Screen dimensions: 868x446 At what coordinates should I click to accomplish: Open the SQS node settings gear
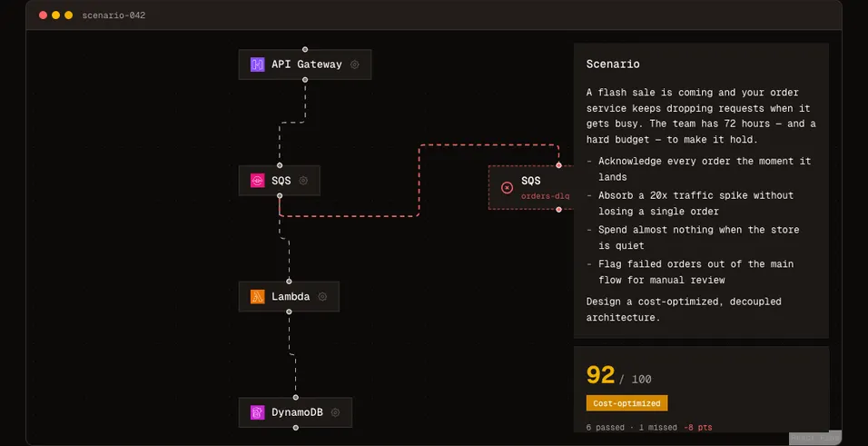click(x=303, y=181)
